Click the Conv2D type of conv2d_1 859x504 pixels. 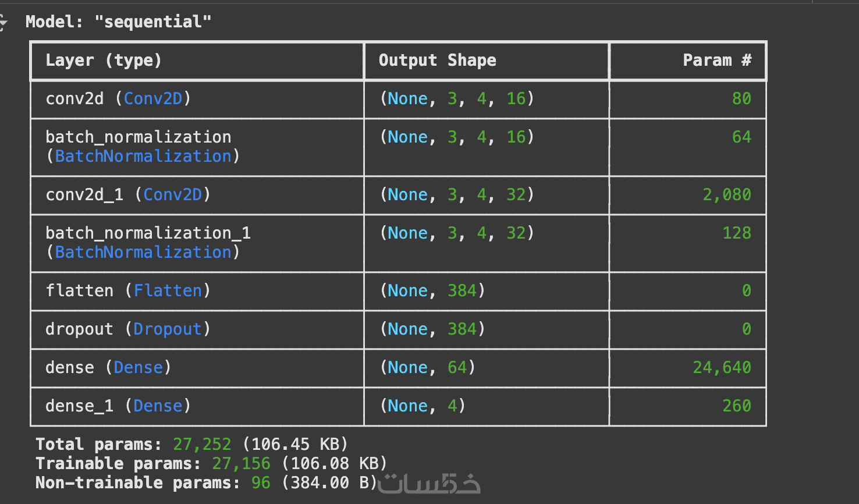coord(172,194)
